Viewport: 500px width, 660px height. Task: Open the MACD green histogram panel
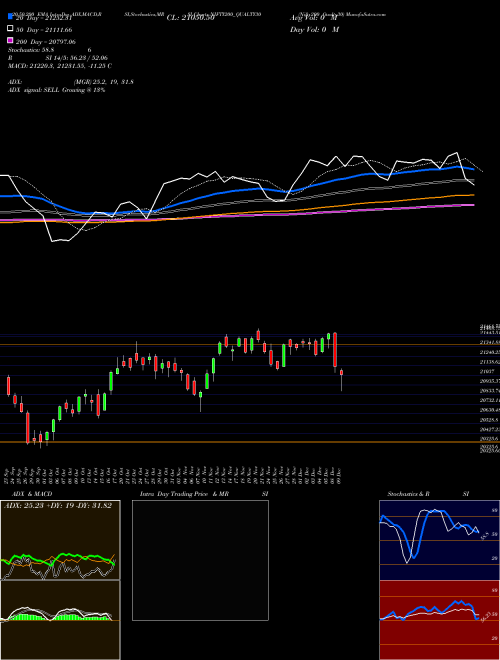(60, 620)
